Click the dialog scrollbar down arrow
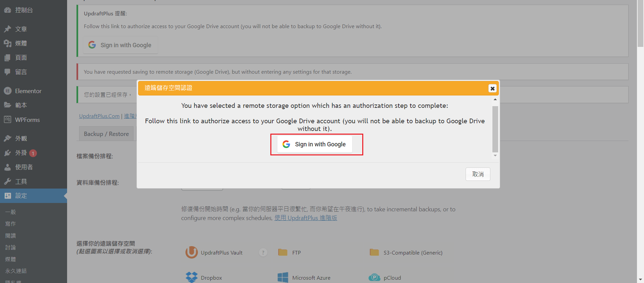Image resolution: width=644 pixels, height=283 pixels. tap(495, 156)
